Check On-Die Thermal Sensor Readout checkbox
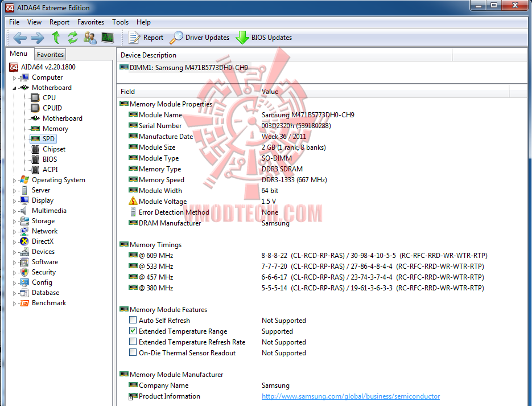 [133, 352]
